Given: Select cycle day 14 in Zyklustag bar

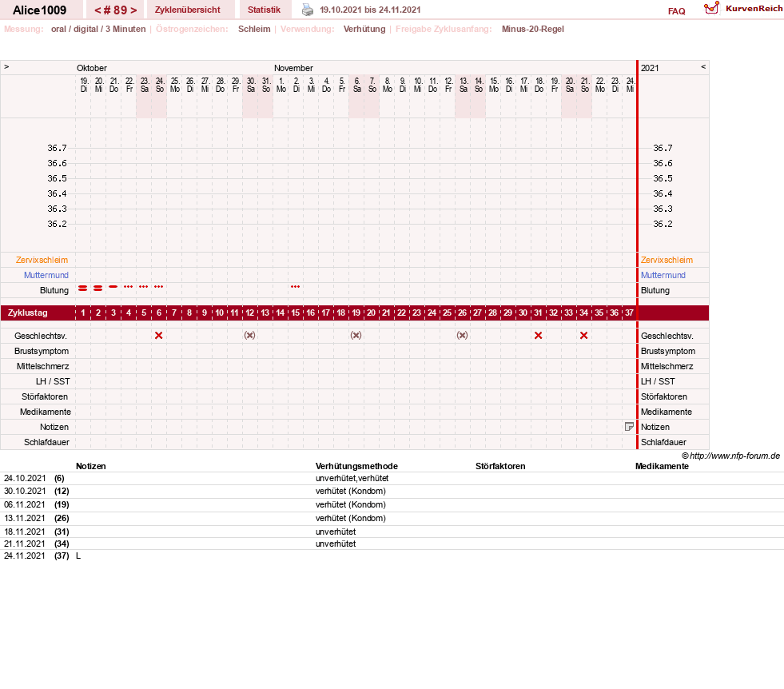Looking at the screenshot, I should [x=280, y=313].
